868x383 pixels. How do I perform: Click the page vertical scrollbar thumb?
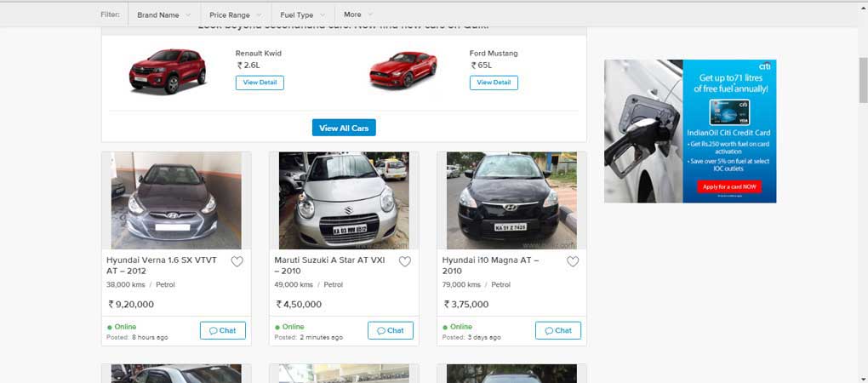[863, 80]
